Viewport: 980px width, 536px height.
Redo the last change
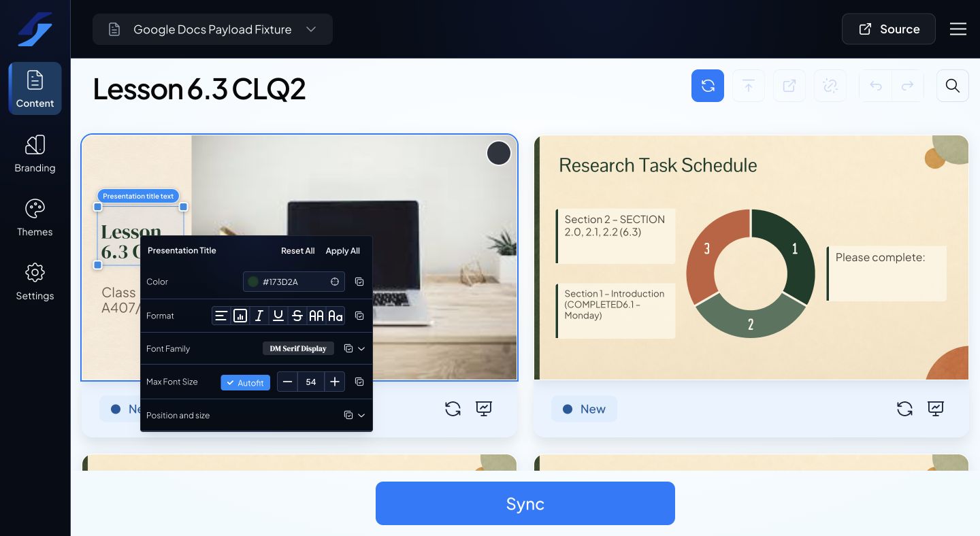point(907,86)
